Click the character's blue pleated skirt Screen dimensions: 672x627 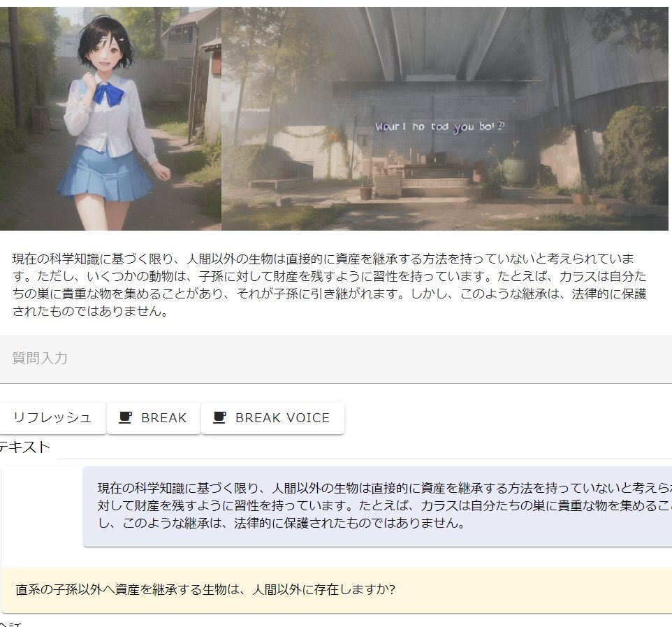pos(105,175)
